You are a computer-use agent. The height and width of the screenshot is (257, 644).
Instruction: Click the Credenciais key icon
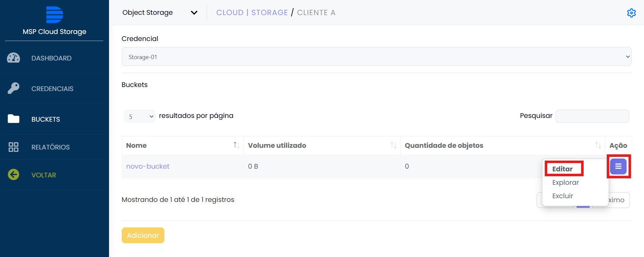tap(13, 88)
